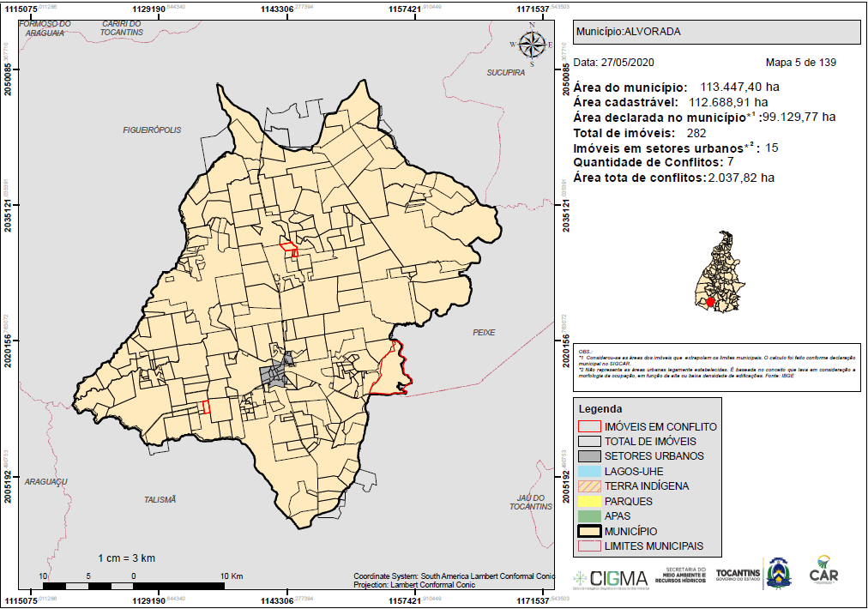Click the Talismã municipality label
This screenshot has height=609, width=868.
click(160, 499)
